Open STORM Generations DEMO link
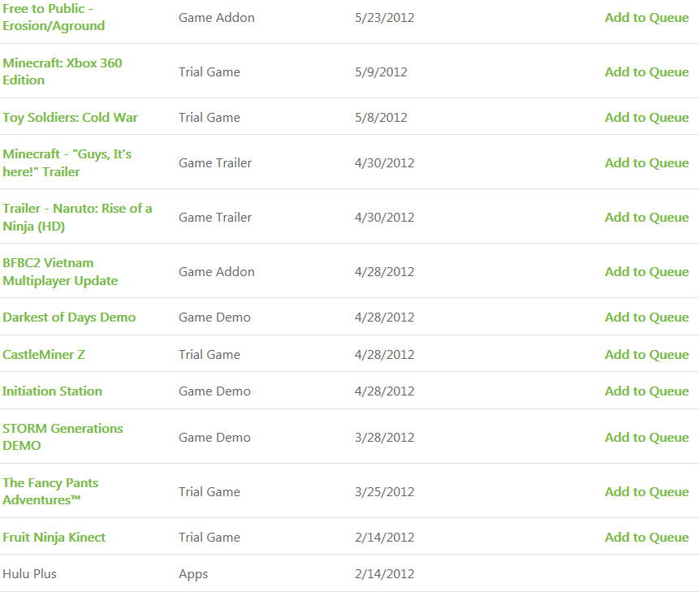Image resolution: width=700 pixels, height=592 pixels. coord(63,437)
